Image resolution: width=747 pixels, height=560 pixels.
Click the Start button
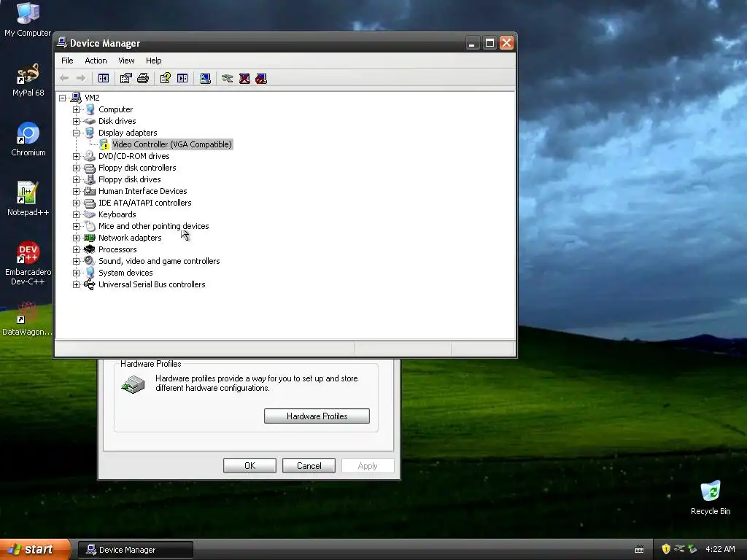click(x=35, y=549)
